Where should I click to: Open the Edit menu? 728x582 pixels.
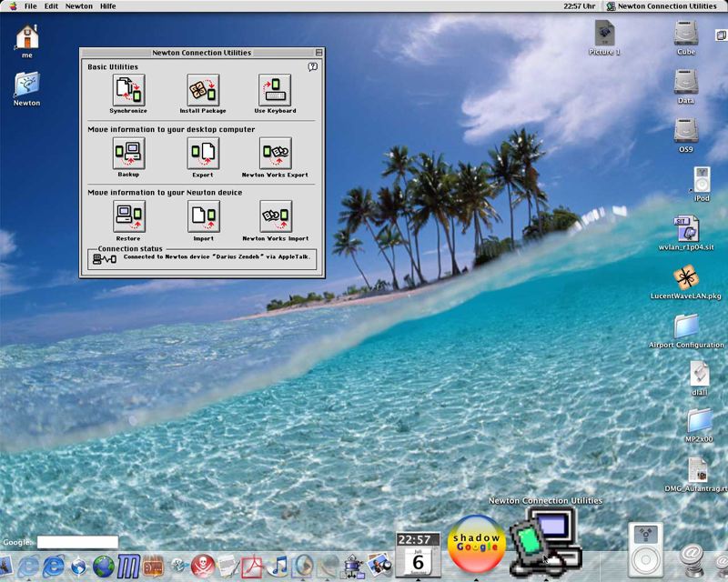coord(51,6)
